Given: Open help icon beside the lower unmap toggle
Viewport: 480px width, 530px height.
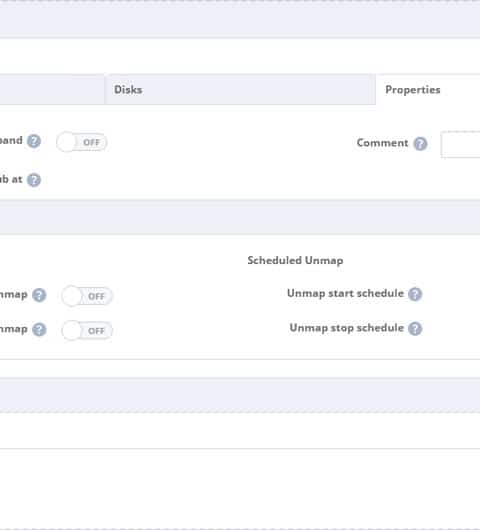Looking at the screenshot, I should coord(39,330).
